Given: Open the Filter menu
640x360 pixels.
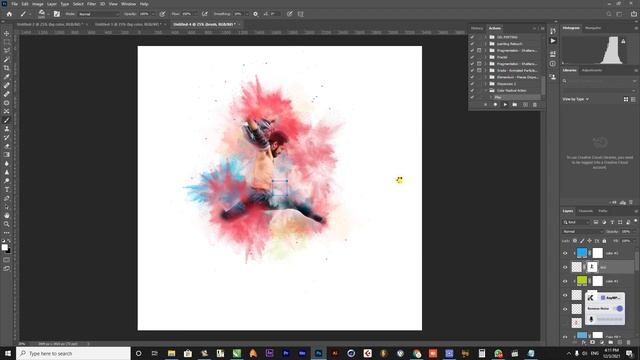Looking at the screenshot, I should (91, 4).
